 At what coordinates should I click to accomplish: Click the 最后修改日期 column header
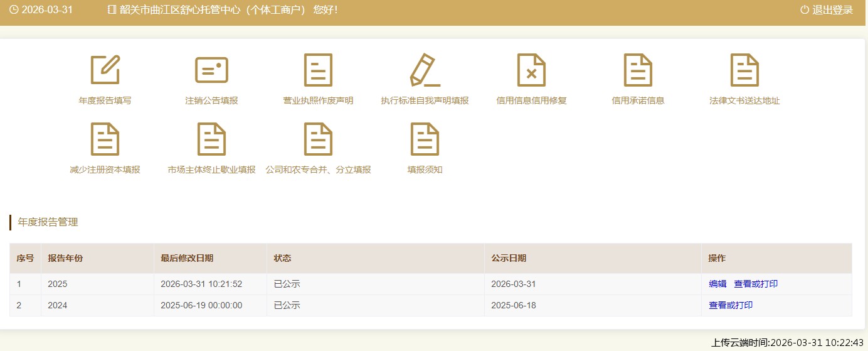[x=187, y=259]
